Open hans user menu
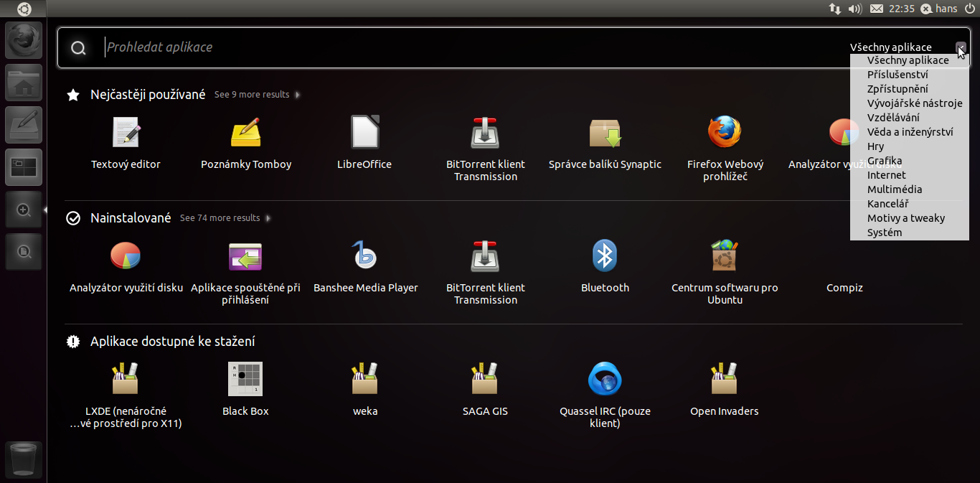Viewport: 980px width, 483px height. 939,9
